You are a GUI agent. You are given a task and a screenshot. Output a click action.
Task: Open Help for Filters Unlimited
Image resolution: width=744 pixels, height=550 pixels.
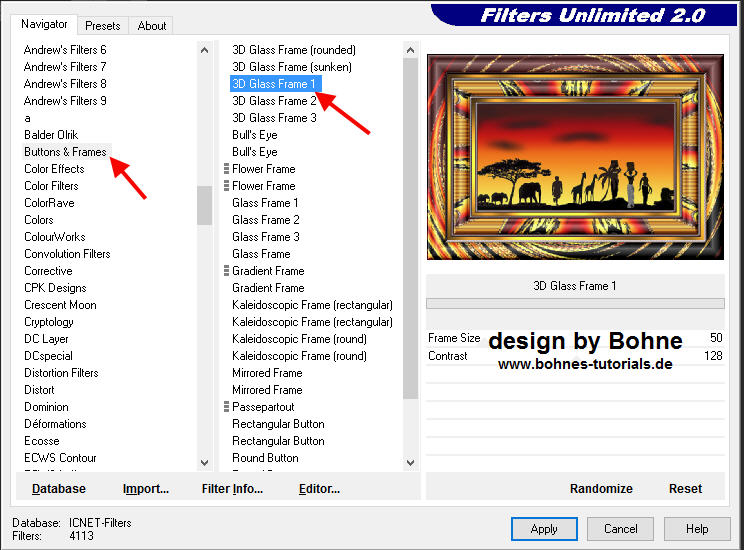[x=697, y=529]
